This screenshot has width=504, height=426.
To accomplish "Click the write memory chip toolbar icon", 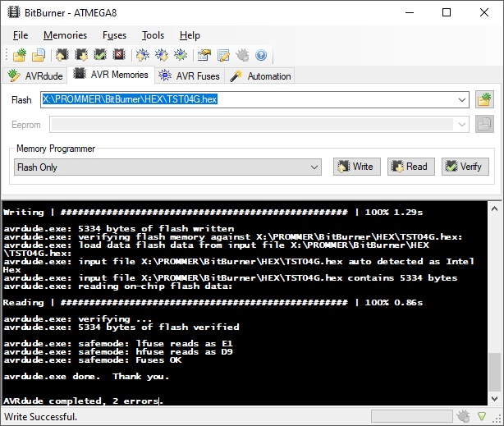I will pyautogui.click(x=62, y=55).
